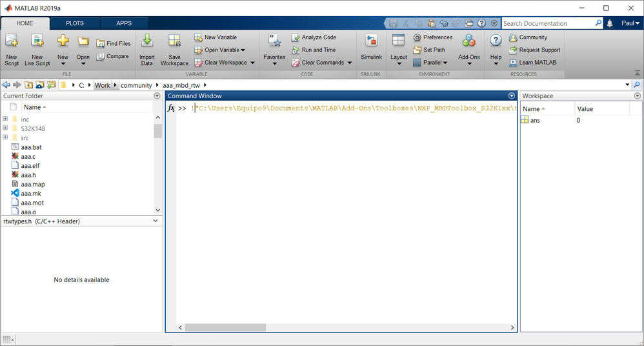Open the New dropdown with plus icon
644x346 pixels.
pos(63,50)
